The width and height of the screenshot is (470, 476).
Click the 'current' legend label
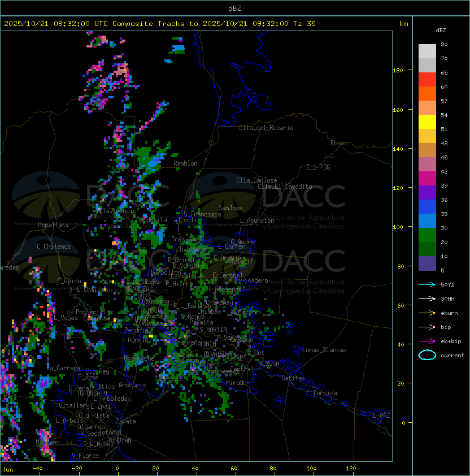tap(452, 355)
